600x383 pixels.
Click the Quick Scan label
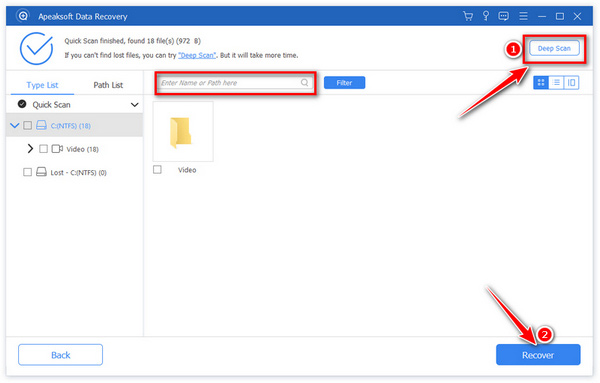pos(51,105)
